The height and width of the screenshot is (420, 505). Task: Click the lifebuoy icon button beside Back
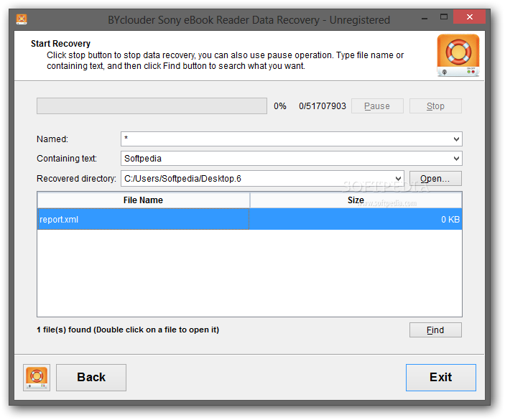pos(37,378)
